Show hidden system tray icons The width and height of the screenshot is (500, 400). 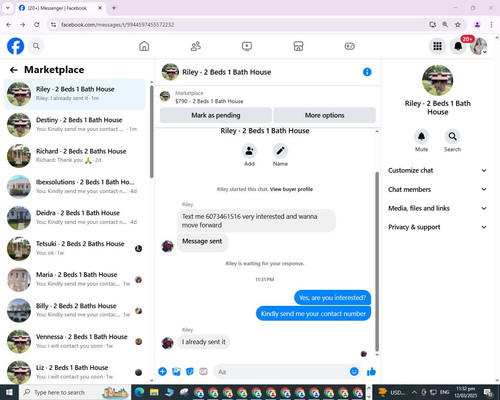point(414,392)
